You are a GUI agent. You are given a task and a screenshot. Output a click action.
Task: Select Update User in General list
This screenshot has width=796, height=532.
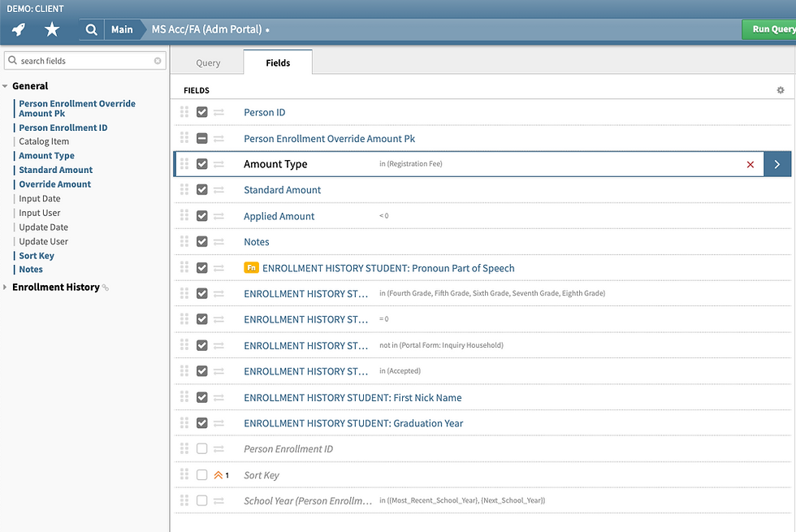(x=44, y=242)
